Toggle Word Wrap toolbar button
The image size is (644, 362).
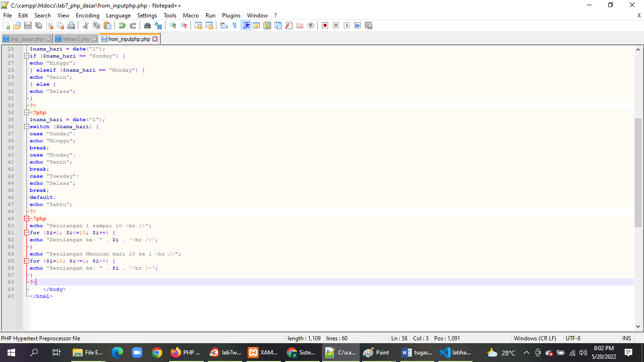point(224,25)
